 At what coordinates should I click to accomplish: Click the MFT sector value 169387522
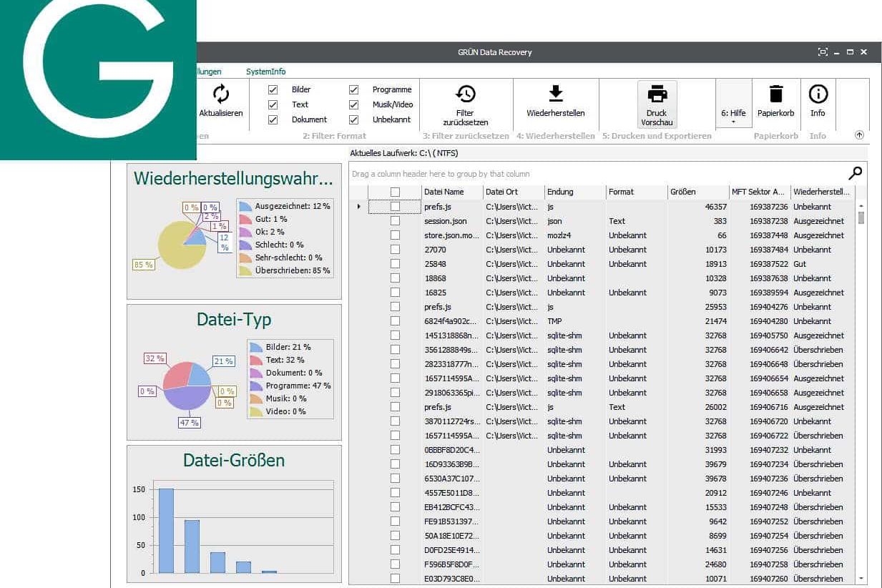769,264
